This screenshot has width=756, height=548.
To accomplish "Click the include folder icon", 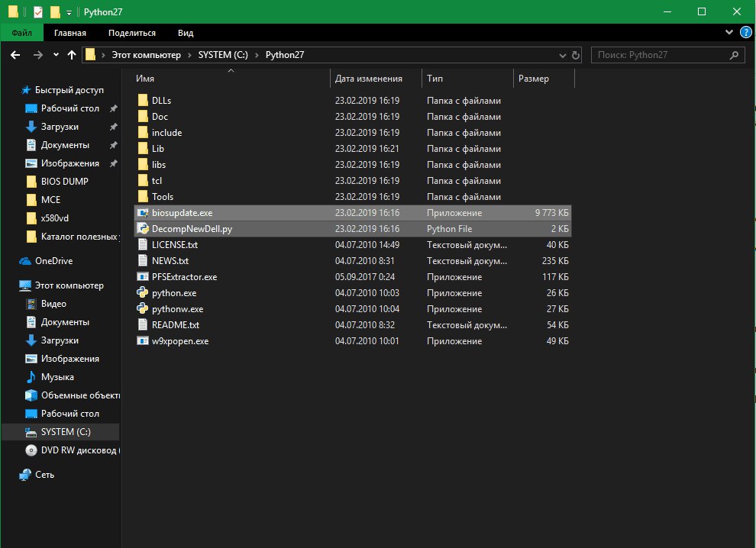I will tap(143, 132).
